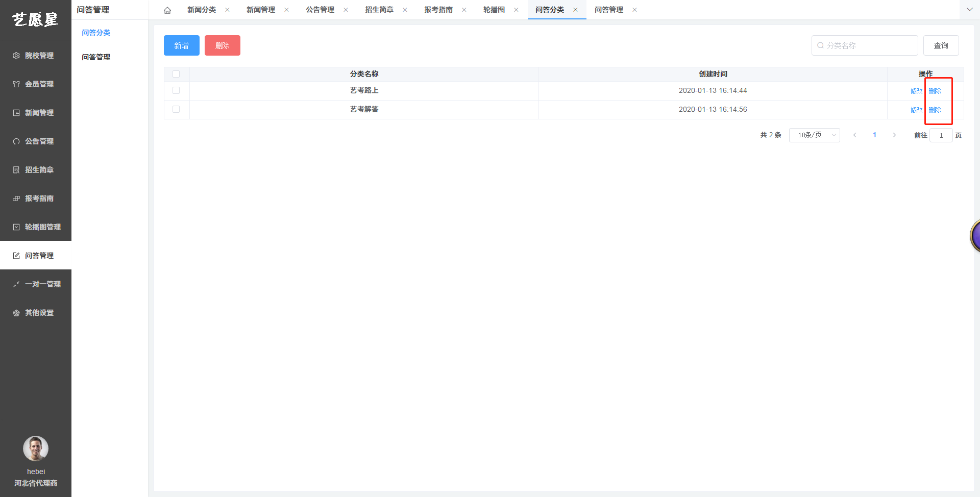The image size is (980, 497).
Task: Switch to the 招生简章 tab
Action: [379, 10]
